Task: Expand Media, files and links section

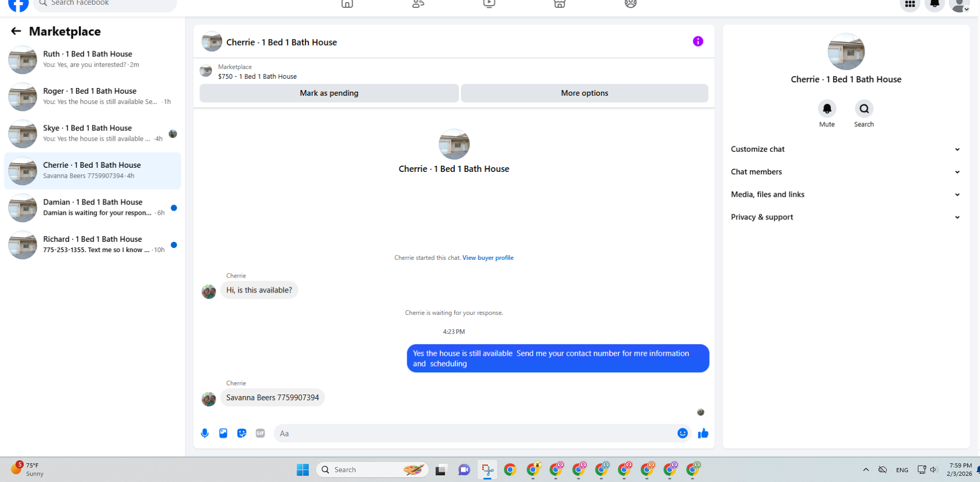Action: 846,195
